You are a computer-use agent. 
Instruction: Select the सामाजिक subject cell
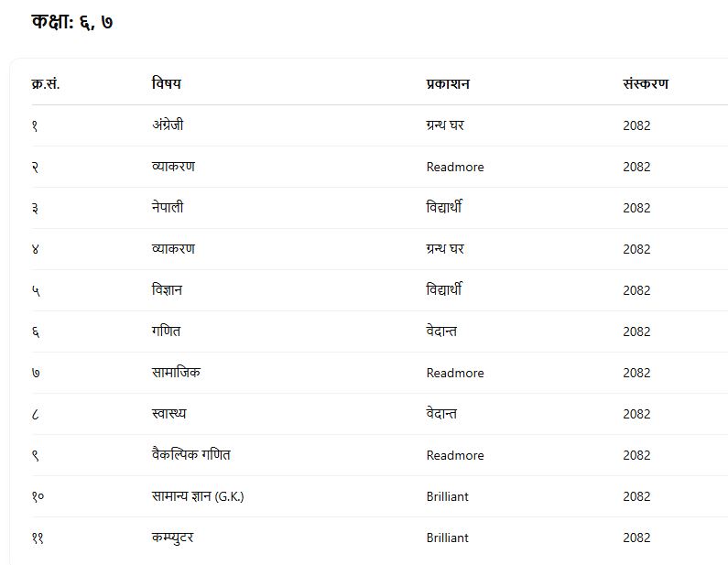(x=177, y=373)
